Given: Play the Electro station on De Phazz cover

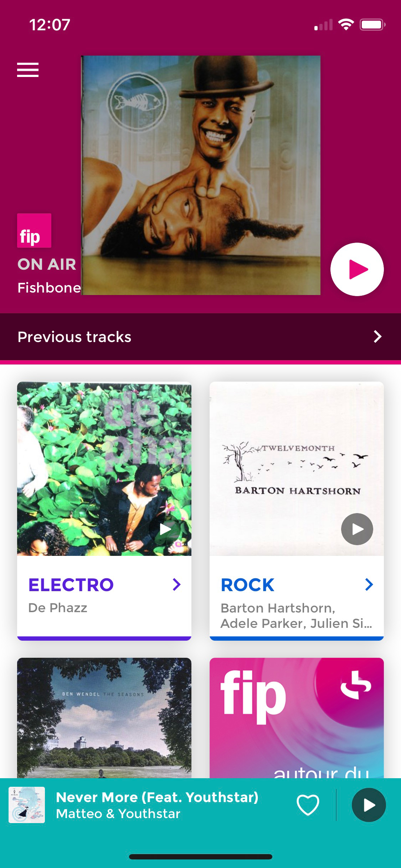Looking at the screenshot, I should pos(165,529).
